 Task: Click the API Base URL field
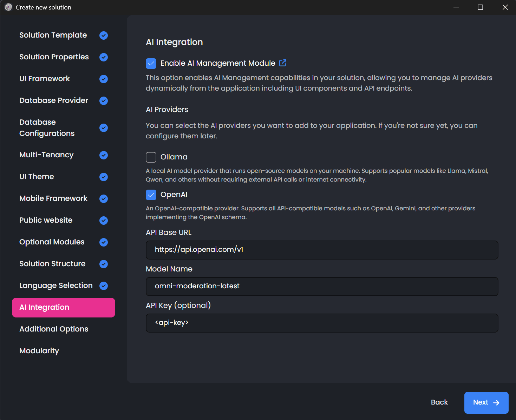322,250
